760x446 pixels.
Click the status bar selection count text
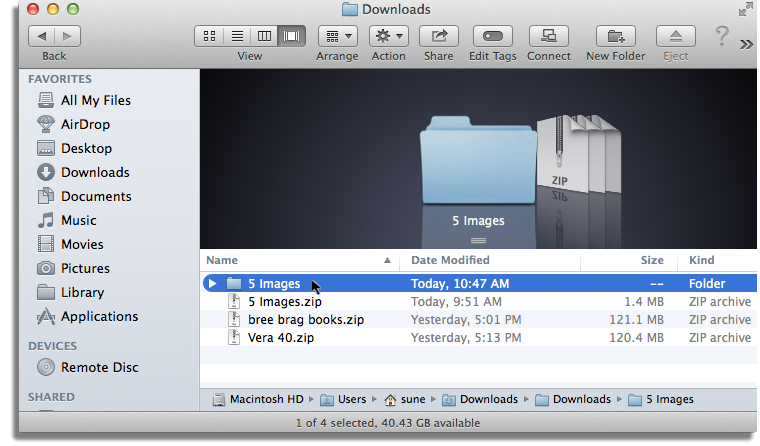[388, 423]
